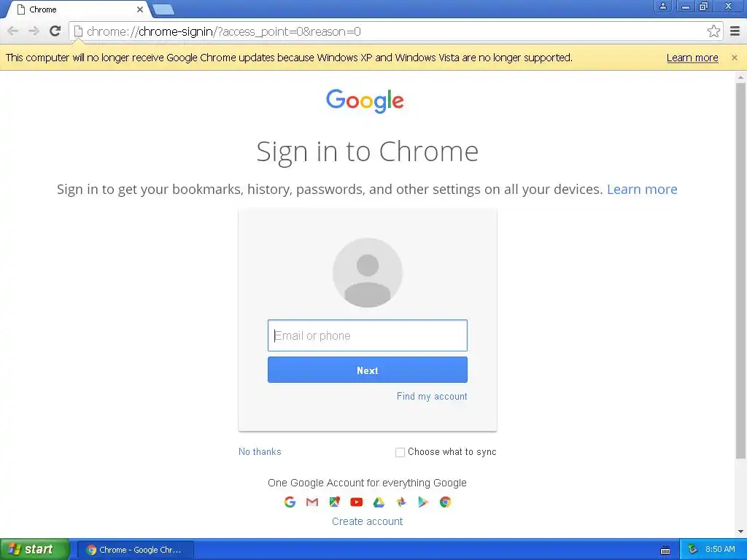
Task: Open the Find my account link
Action: click(432, 396)
